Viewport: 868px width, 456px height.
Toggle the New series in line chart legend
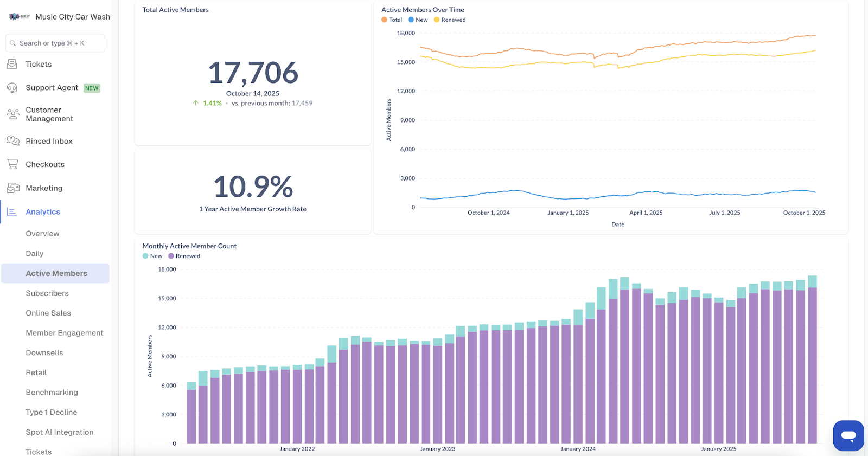(418, 20)
